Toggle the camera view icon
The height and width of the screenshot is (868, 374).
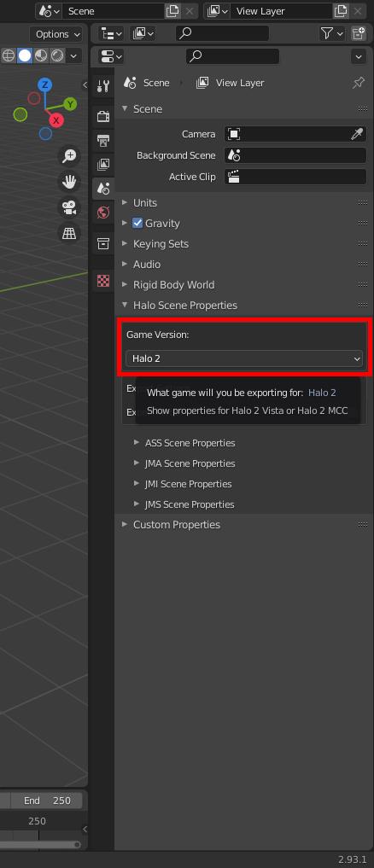pos(69,207)
